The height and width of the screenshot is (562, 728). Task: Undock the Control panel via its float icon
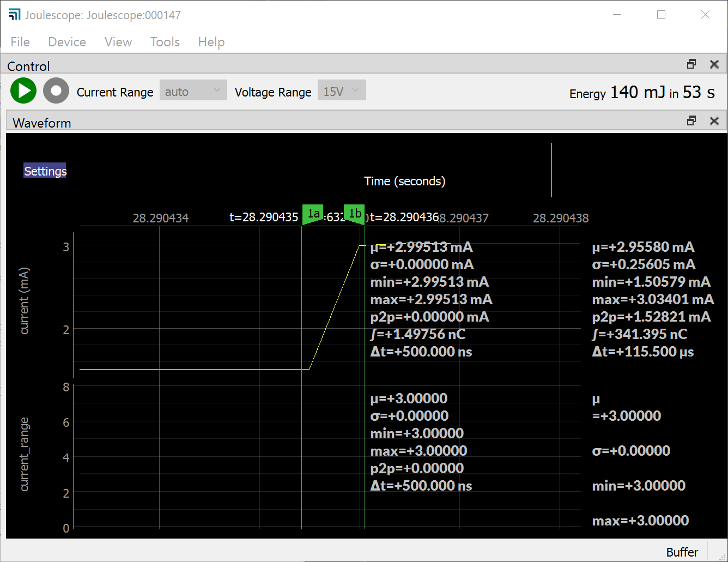coord(691,64)
